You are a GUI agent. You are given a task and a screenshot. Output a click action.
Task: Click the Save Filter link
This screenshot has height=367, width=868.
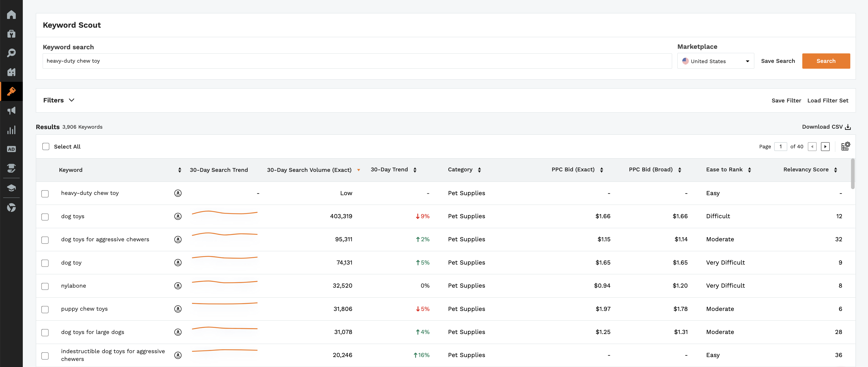[786, 100]
